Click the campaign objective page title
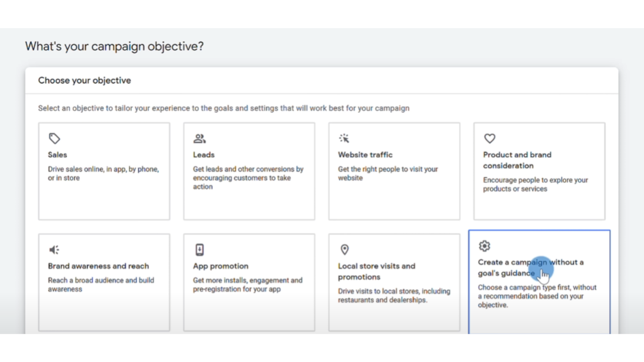Image resolution: width=644 pixels, height=362 pixels. point(114,46)
